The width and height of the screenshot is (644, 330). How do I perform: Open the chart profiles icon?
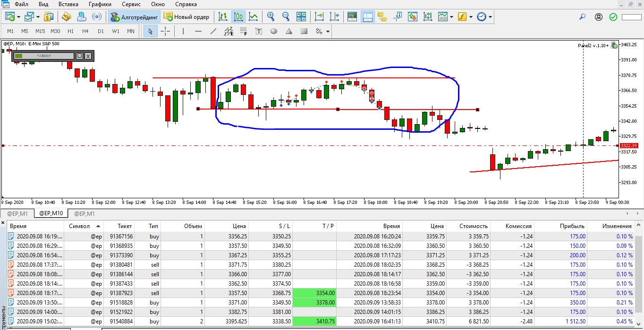(29, 17)
